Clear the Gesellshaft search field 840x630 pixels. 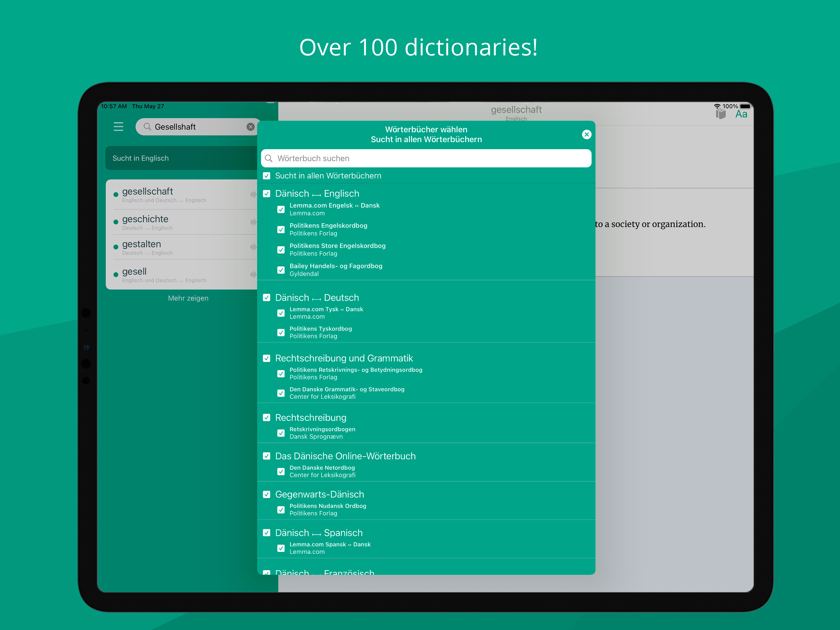tap(251, 127)
